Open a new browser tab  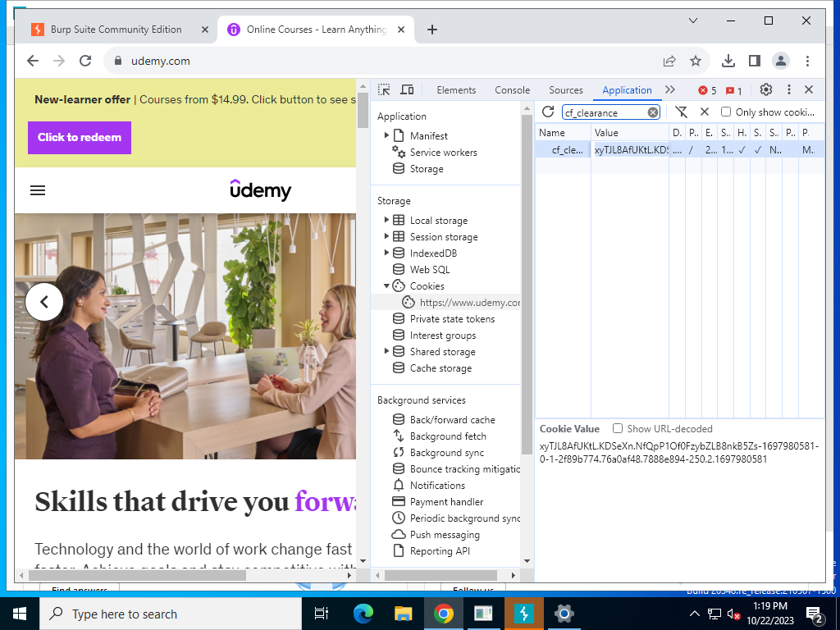[432, 30]
